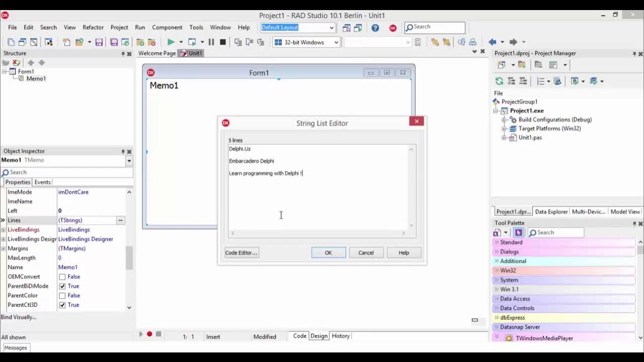Click the Code Editor... button
Viewport: 644px width, 362px height.
click(242, 253)
